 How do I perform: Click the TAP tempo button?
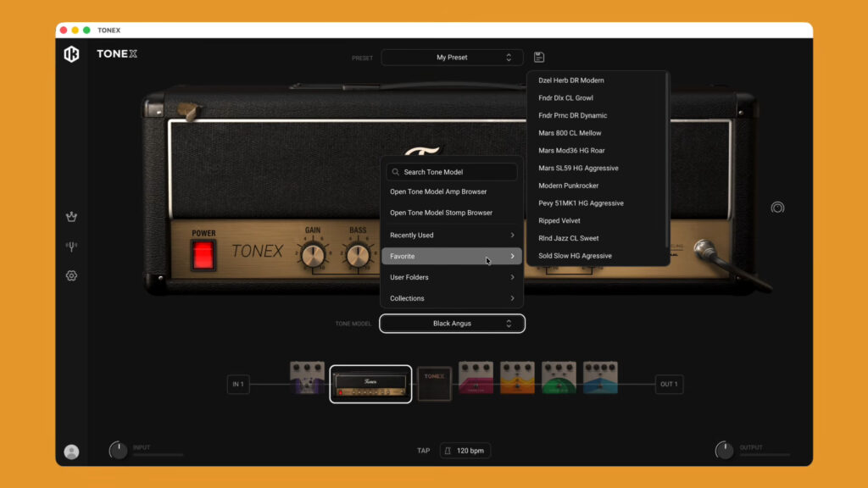pyautogui.click(x=423, y=451)
